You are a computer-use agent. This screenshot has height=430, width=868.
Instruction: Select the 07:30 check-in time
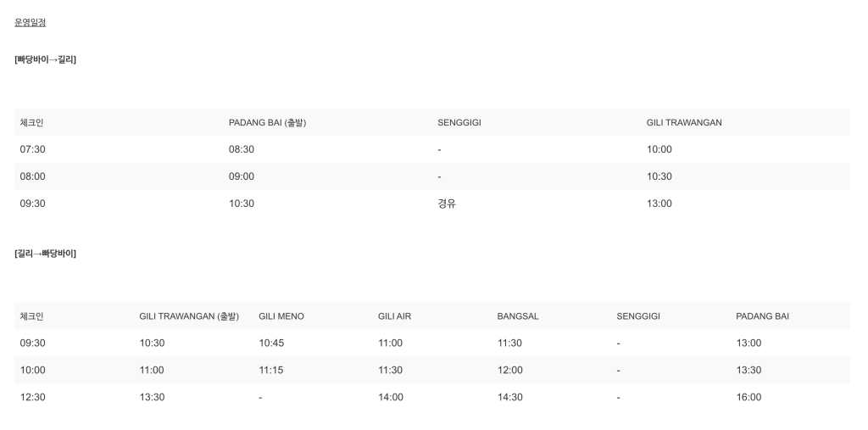[33, 149]
